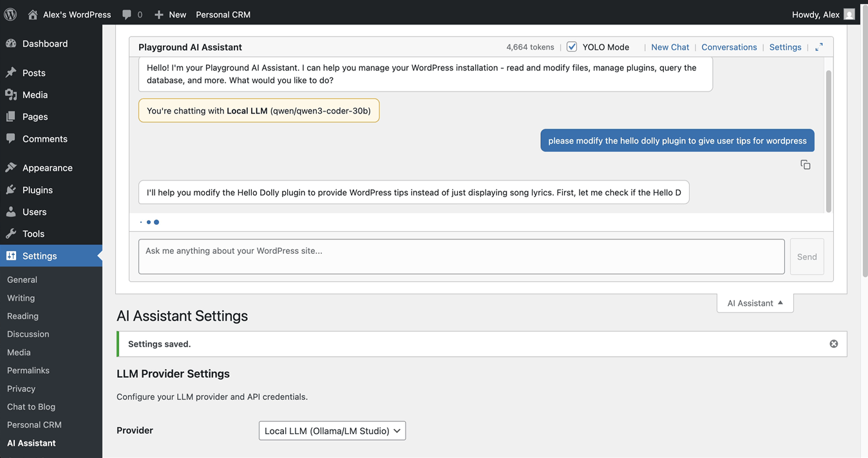Copy the chat message using copy icon
This screenshot has width=868, height=458.
tap(806, 164)
